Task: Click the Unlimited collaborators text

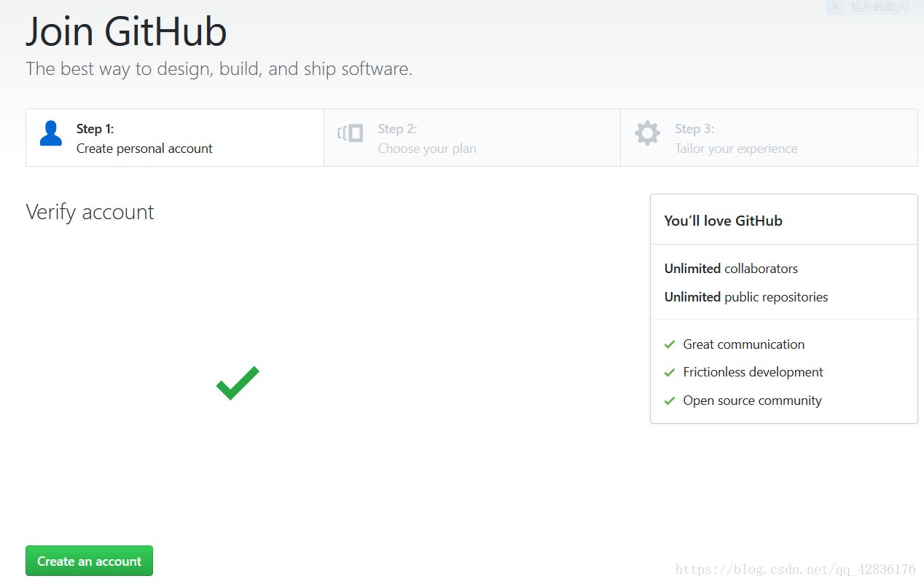Action: tap(731, 268)
